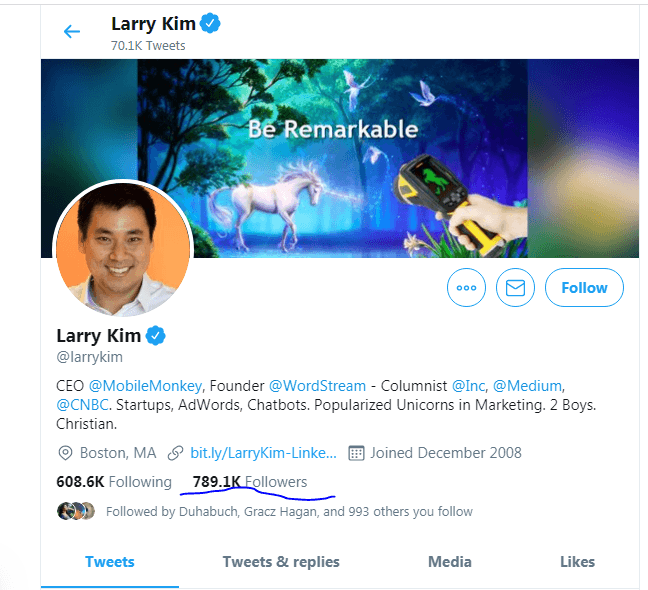
Task: Click Larry Kim's profile photo
Action: click(x=123, y=250)
